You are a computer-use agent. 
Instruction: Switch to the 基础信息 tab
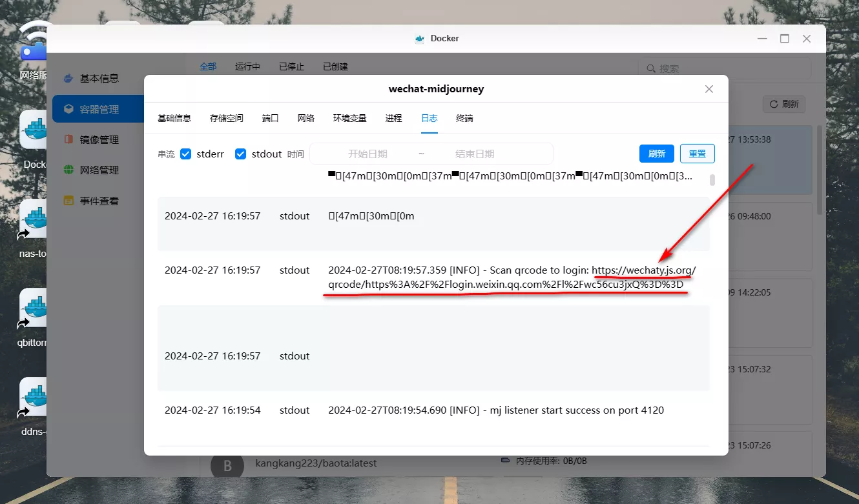click(174, 118)
